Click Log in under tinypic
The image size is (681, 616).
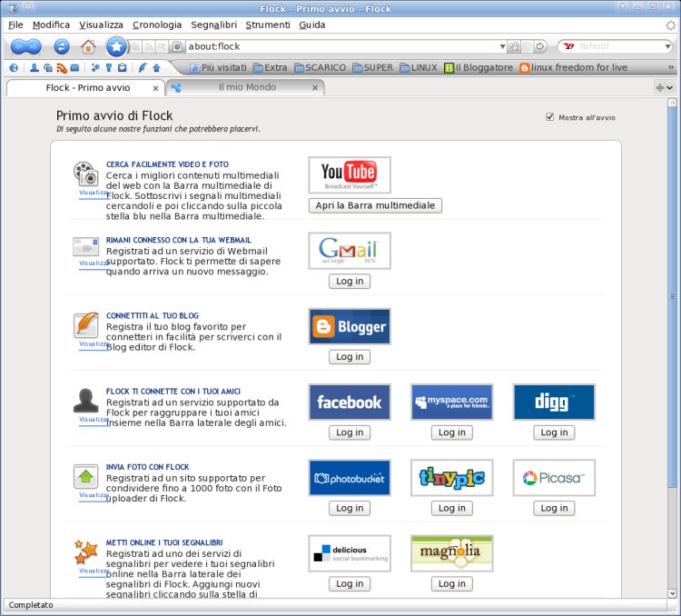click(x=451, y=508)
